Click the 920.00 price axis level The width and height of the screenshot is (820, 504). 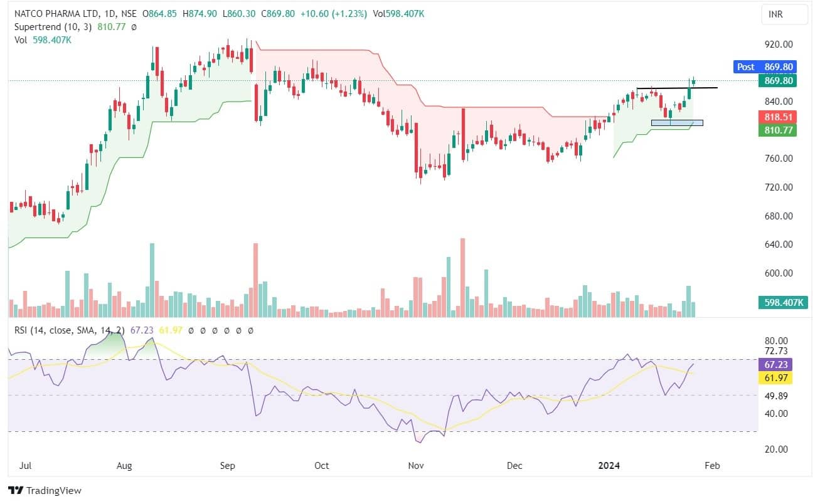point(778,45)
